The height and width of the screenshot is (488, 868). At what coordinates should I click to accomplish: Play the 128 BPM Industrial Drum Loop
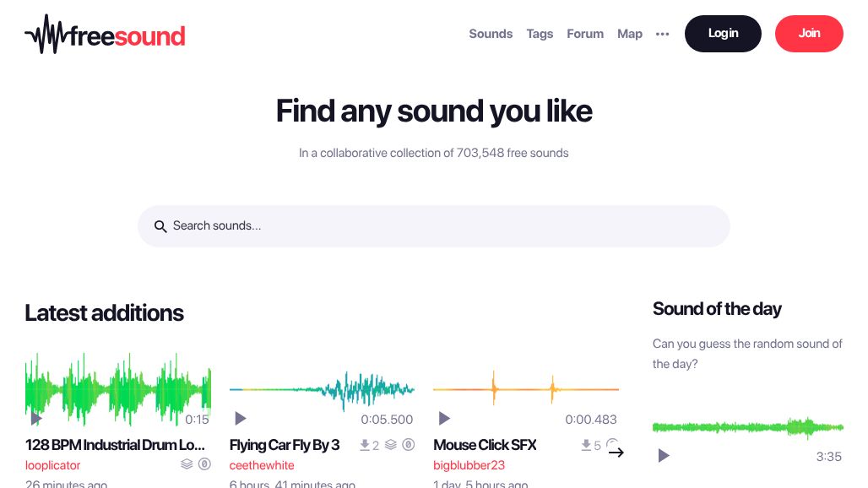36,419
